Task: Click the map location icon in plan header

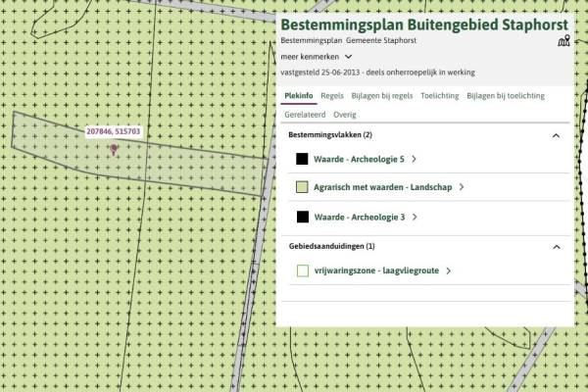Action: (563, 40)
